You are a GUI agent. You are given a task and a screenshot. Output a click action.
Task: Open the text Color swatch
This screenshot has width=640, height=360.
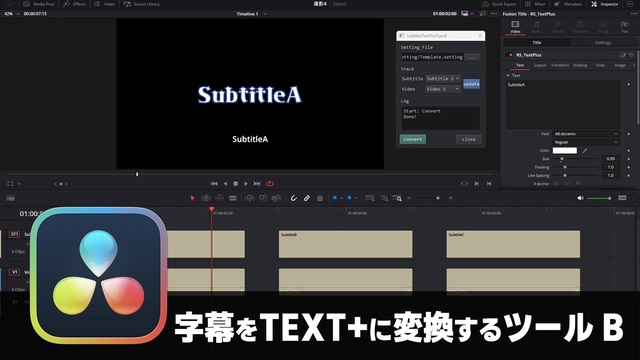tap(564, 151)
